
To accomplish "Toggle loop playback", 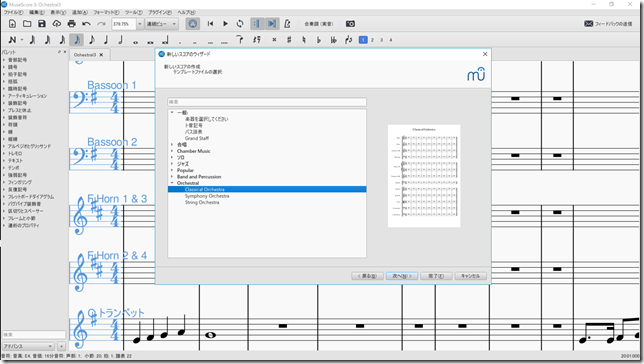I will coord(240,24).
